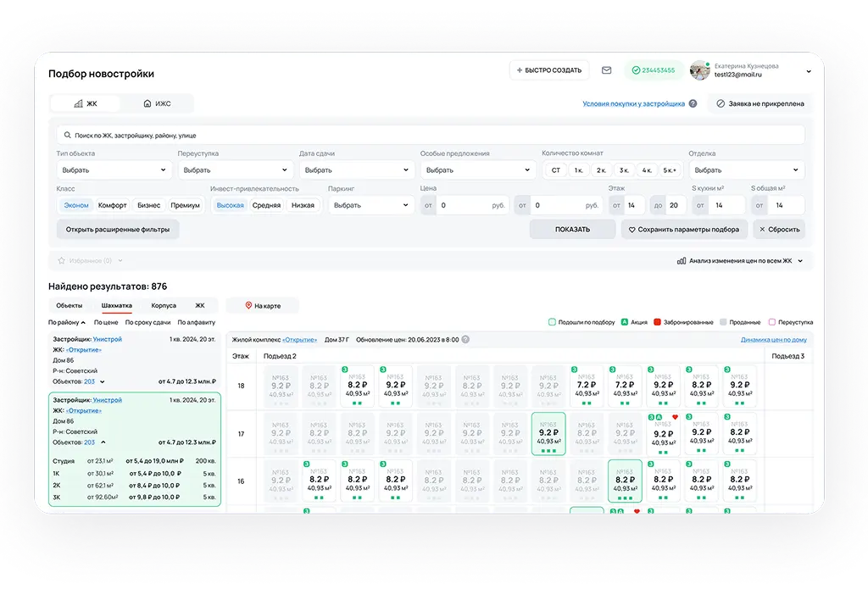Focus the search by ЖК, застройщику field

point(430,135)
